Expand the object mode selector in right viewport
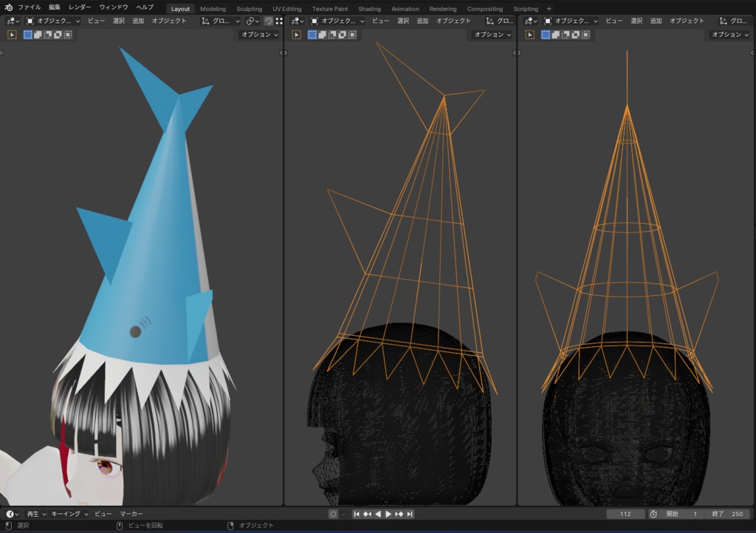 click(571, 21)
